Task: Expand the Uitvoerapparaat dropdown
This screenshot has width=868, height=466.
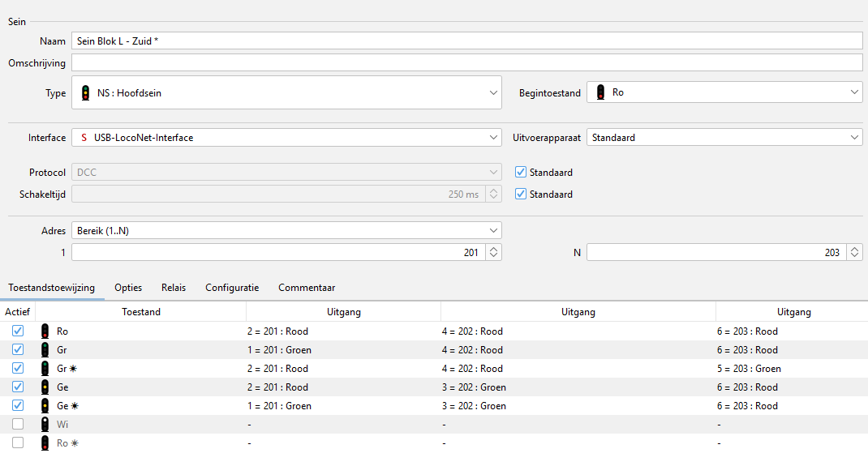Action: (724, 138)
